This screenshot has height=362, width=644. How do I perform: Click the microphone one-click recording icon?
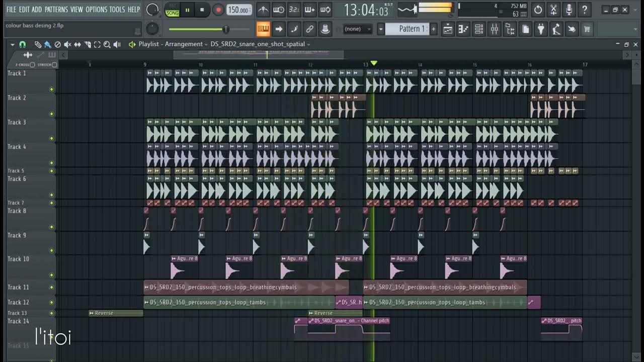[569, 10]
